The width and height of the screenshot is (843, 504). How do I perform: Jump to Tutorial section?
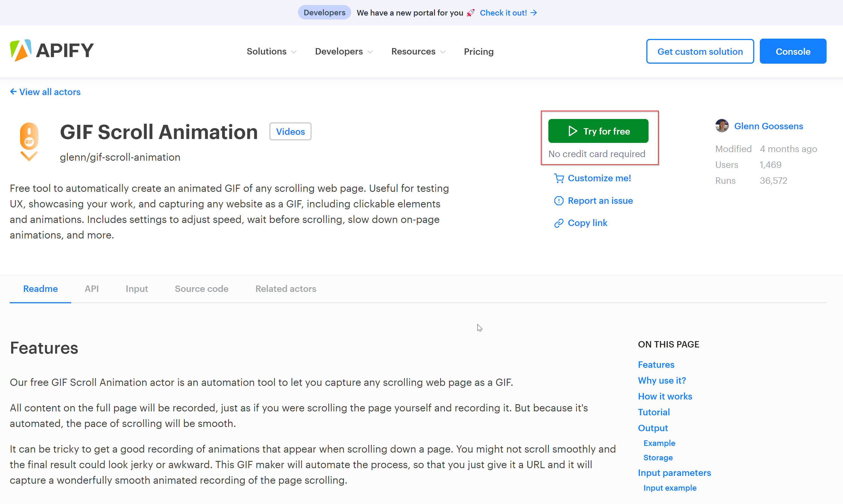pyautogui.click(x=654, y=412)
